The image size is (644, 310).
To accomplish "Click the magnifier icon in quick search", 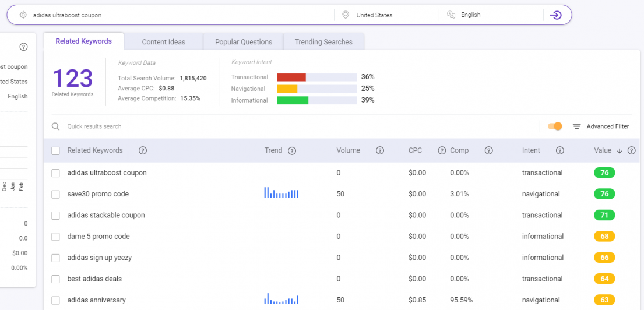I will pos(55,126).
